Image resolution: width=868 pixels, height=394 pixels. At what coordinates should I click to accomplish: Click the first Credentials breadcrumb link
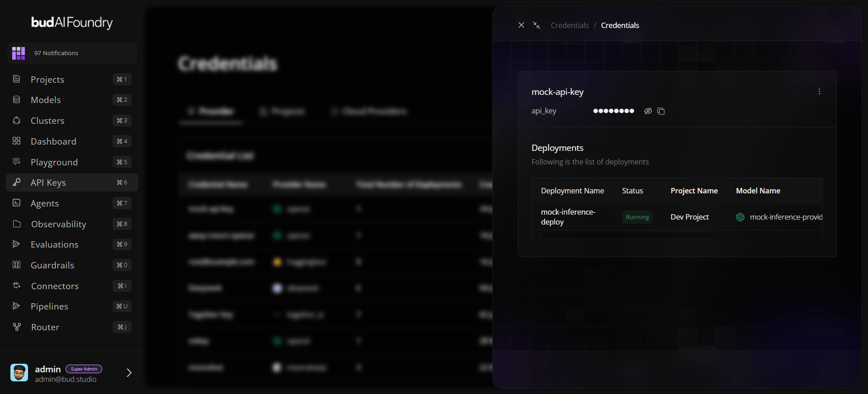tap(570, 25)
